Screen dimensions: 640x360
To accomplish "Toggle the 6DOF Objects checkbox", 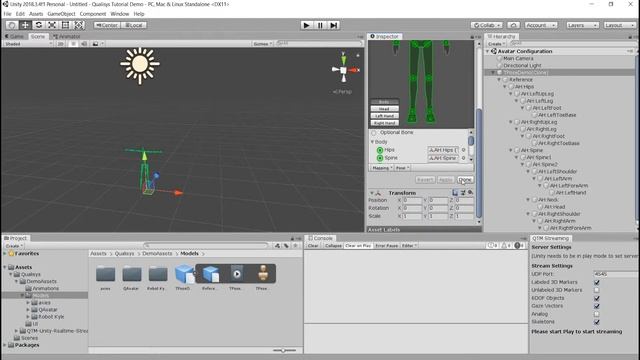I will [597, 298].
